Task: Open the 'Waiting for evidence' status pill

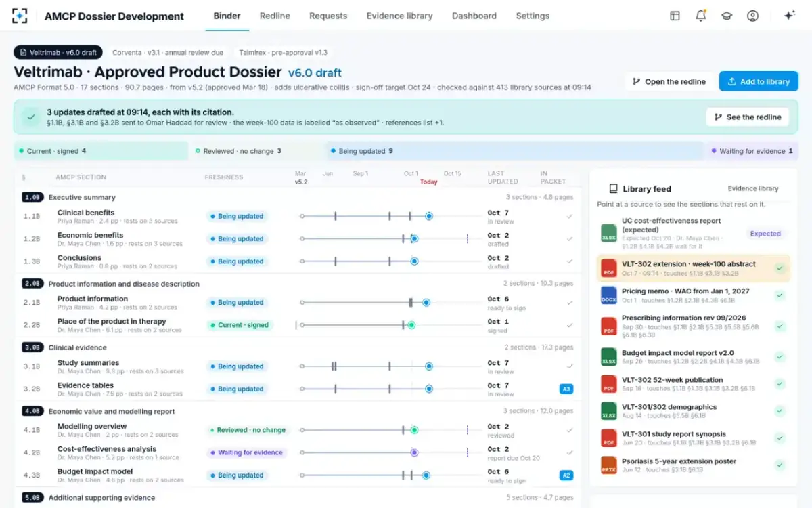Action: 247,452
